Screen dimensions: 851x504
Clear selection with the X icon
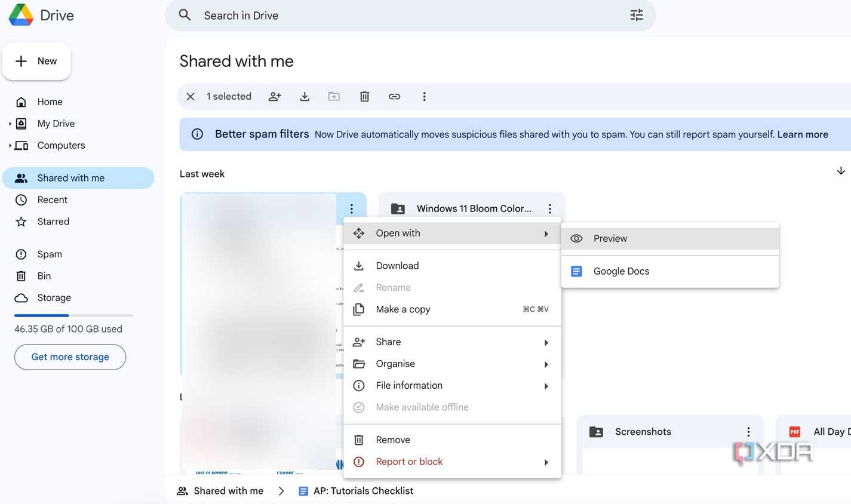point(191,97)
